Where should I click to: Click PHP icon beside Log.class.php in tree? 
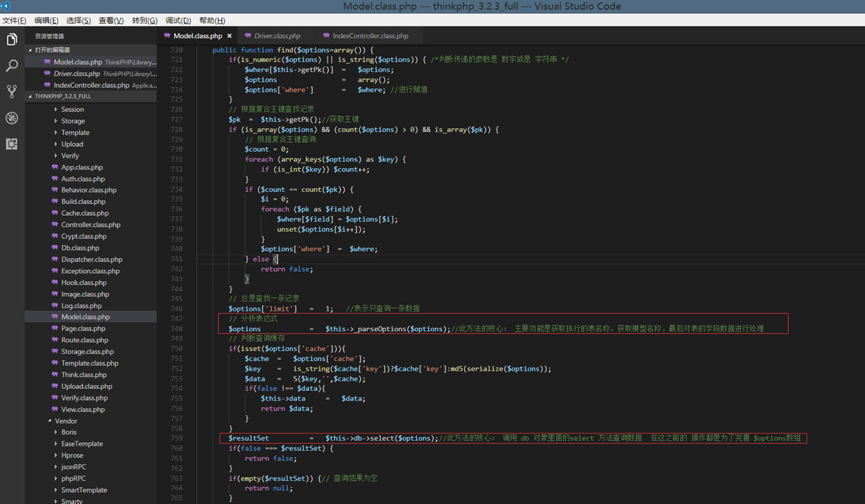[x=55, y=306]
